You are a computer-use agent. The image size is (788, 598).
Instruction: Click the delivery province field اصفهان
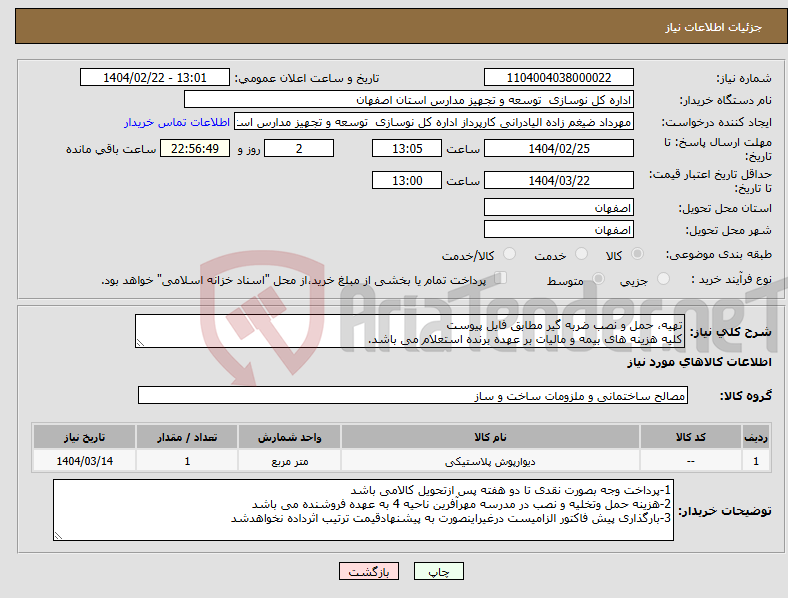click(x=559, y=207)
